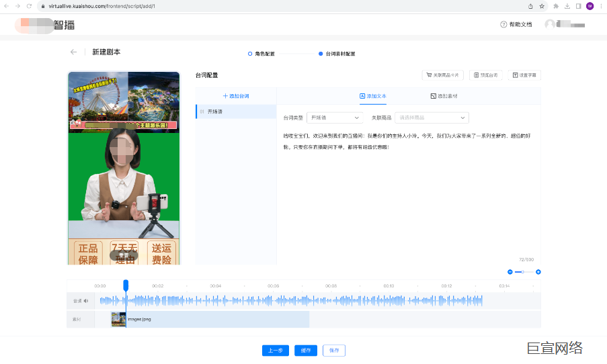Click the virtual host video preview
This screenshot has width=607, height=364.
pos(124,169)
